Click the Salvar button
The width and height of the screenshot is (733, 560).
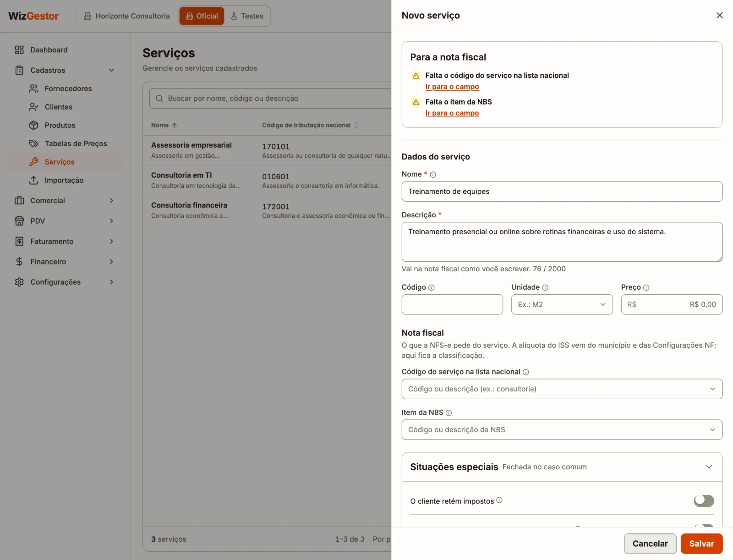(x=701, y=544)
